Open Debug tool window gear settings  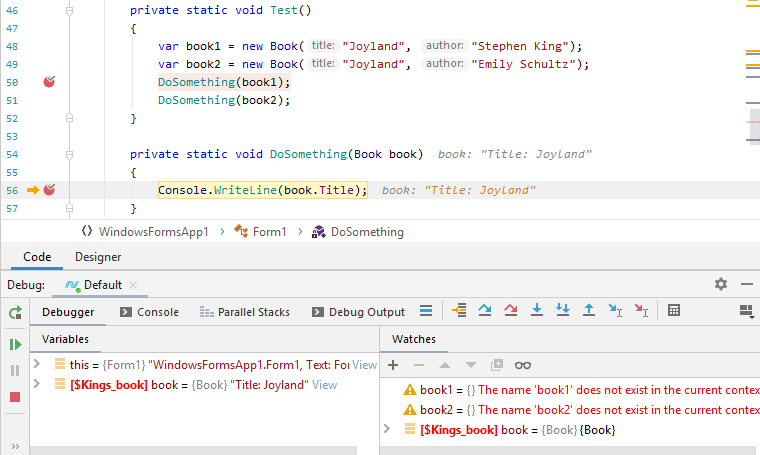pyautogui.click(x=721, y=284)
